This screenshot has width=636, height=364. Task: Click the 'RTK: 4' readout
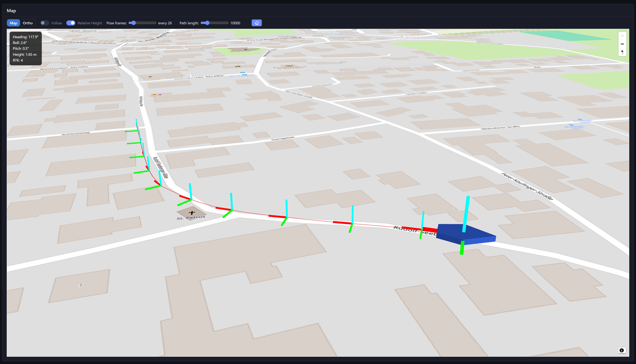tap(18, 60)
